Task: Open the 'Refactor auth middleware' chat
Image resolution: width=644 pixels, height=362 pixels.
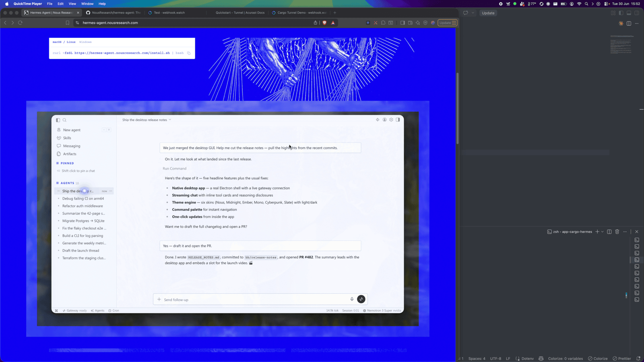Action: 83,206
